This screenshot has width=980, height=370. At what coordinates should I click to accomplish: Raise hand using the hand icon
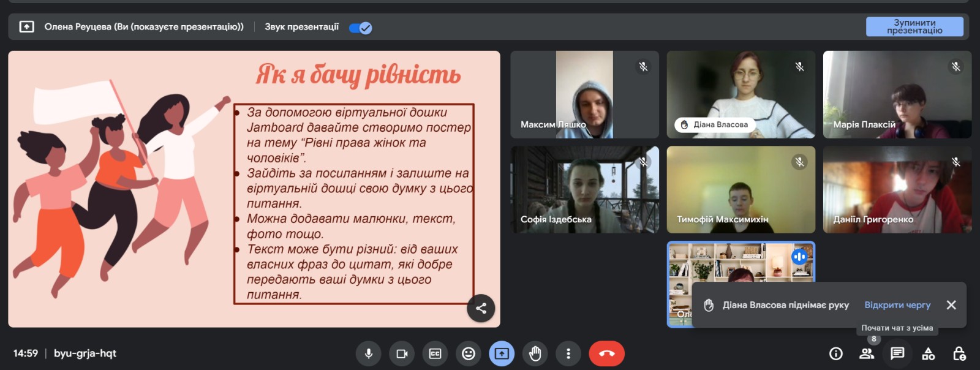535,353
